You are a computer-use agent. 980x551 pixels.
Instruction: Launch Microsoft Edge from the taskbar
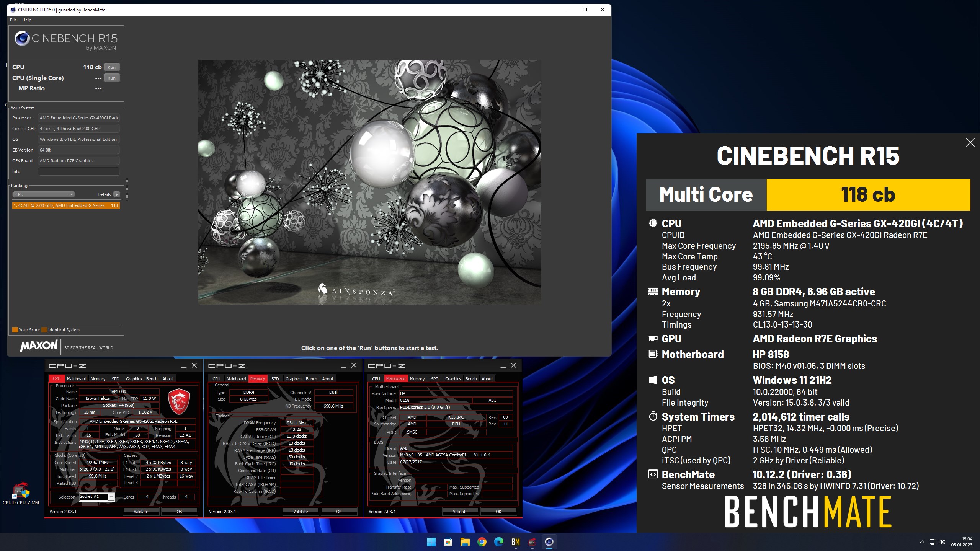click(x=498, y=542)
